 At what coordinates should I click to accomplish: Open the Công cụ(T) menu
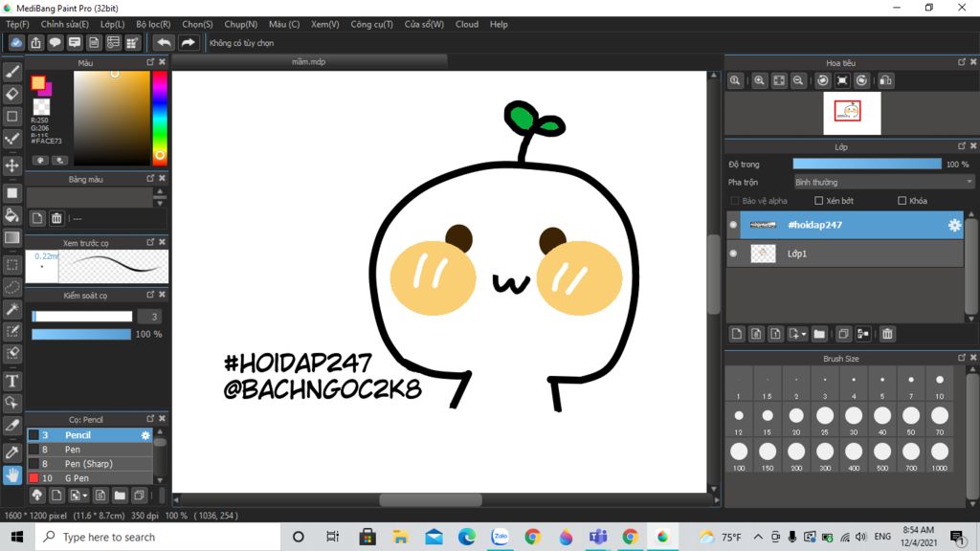point(372,24)
